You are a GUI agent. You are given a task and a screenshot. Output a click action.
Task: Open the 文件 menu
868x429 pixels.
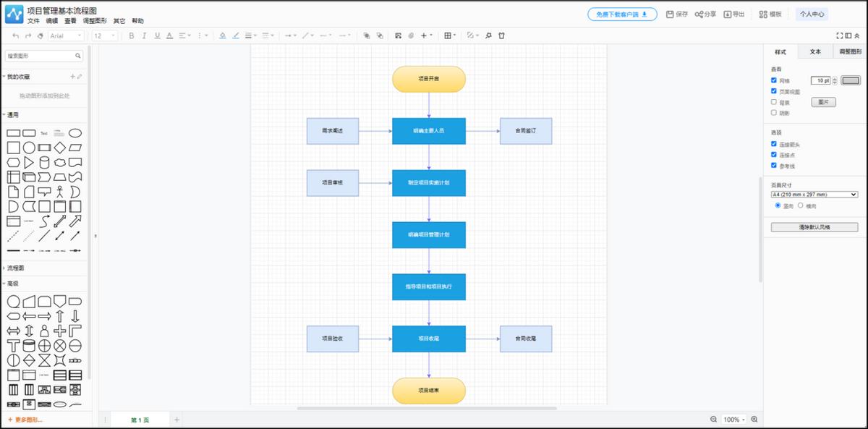tap(33, 22)
